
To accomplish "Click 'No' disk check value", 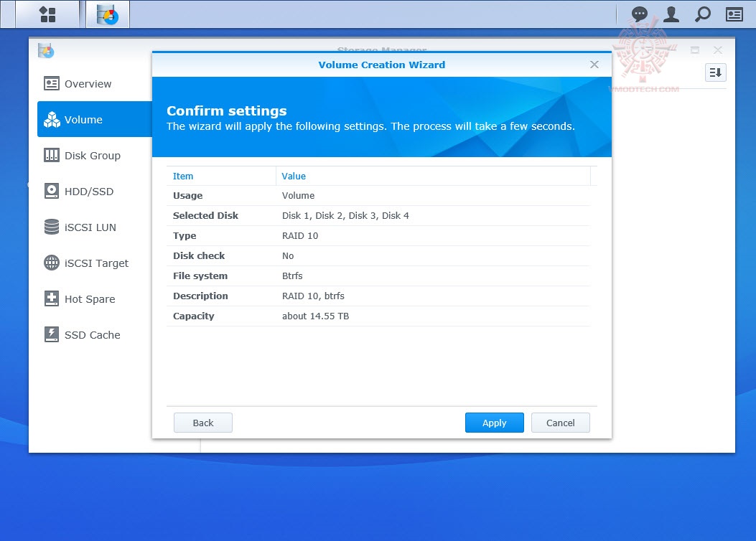I will click(x=288, y=256).
